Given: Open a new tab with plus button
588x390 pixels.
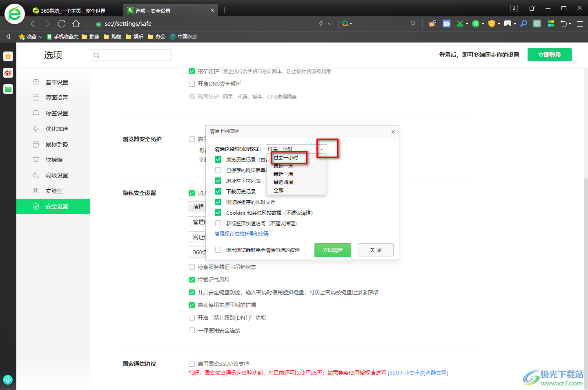Looking at the screenshot, I should [225, 10].
